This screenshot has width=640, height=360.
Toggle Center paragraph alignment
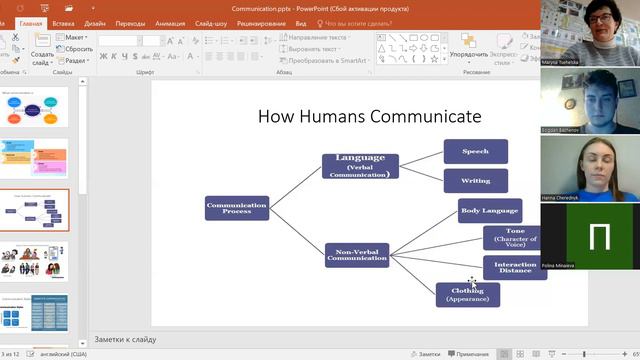coord(220,56)
